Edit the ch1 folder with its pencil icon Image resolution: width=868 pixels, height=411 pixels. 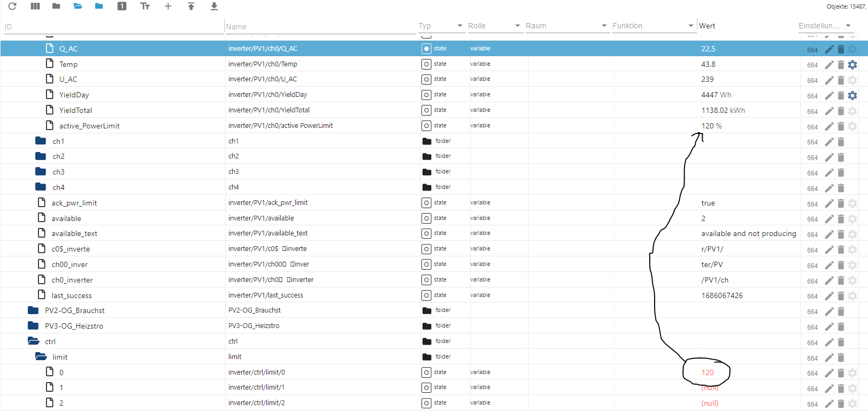click(829, 142)
